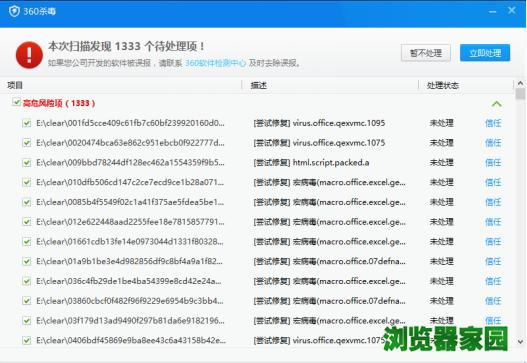Click the 描述 column header
This screenshot has height=363, width=527.
coord(258,85)
